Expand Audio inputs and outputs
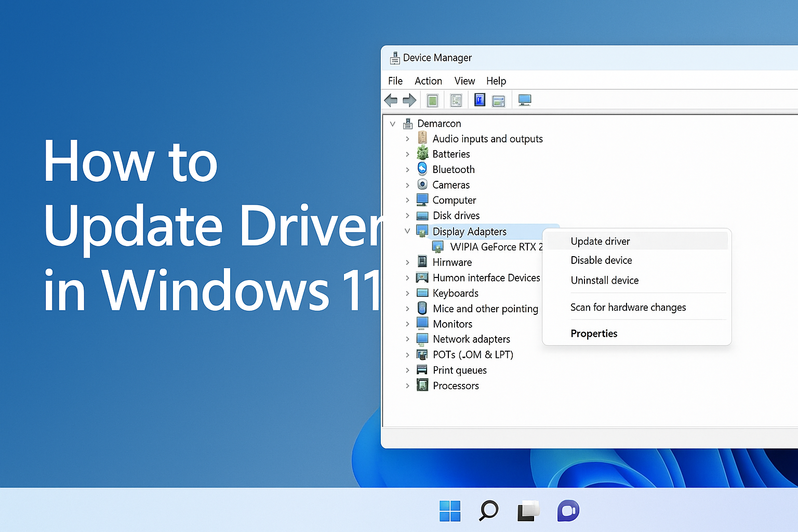Image resolution: width=798 pixels, height=532 pixels. tap(407, 139)
